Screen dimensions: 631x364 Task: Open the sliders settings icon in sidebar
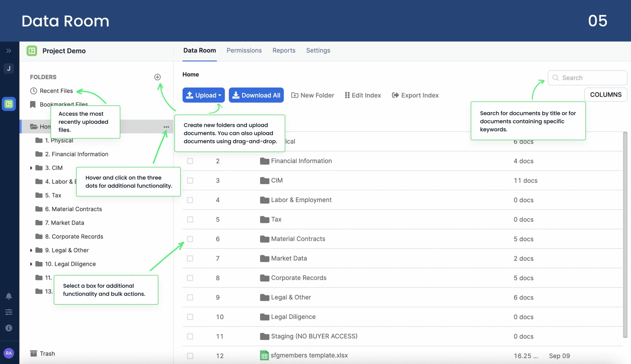(9, 312)
